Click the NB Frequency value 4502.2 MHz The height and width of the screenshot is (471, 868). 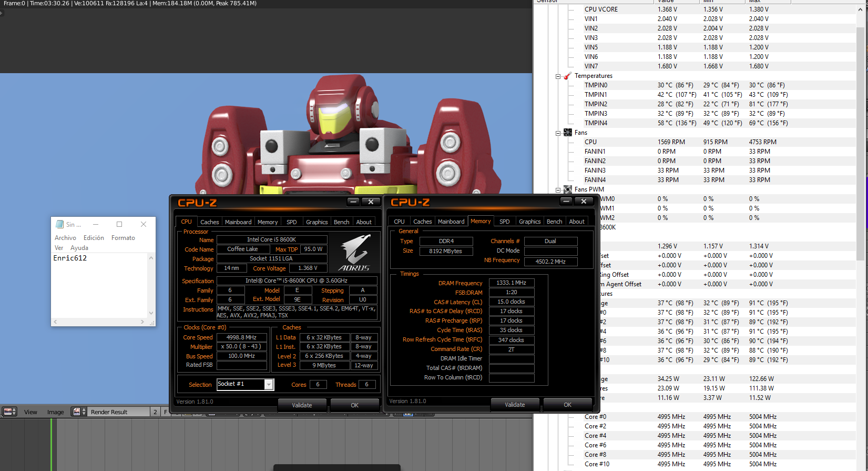click(550, 262)
